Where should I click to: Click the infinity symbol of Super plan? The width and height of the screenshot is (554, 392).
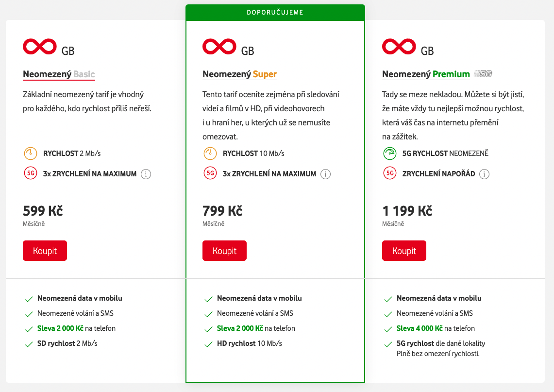pyautogui.click(x=219, y=46)
